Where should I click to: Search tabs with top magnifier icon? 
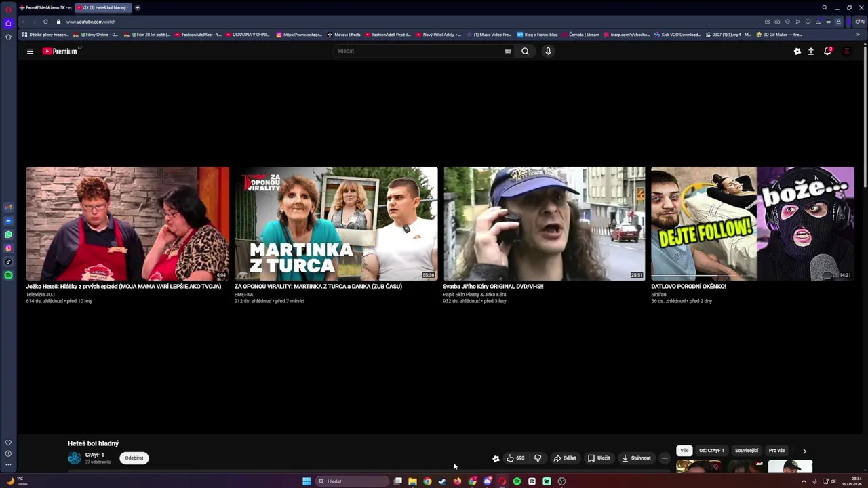tap(825, 8)
